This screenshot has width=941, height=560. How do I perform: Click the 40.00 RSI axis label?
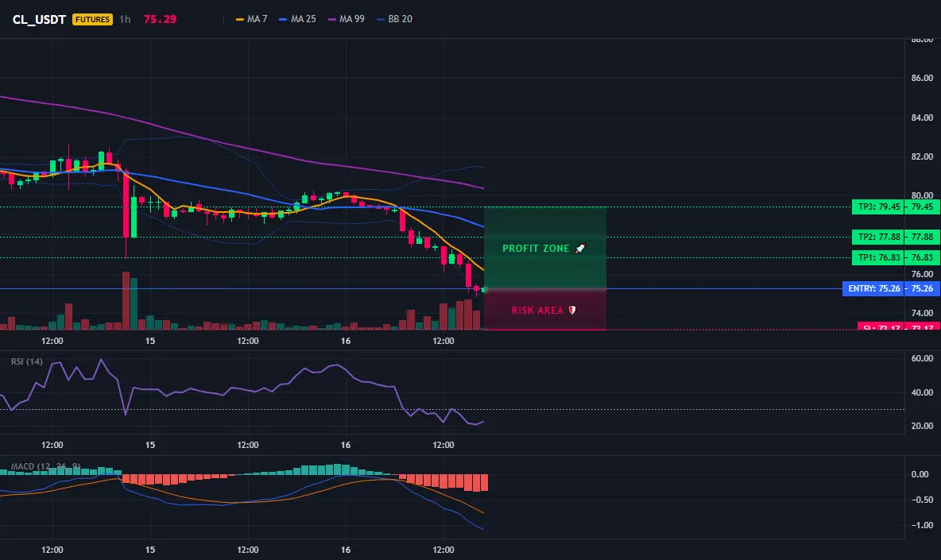922,392
